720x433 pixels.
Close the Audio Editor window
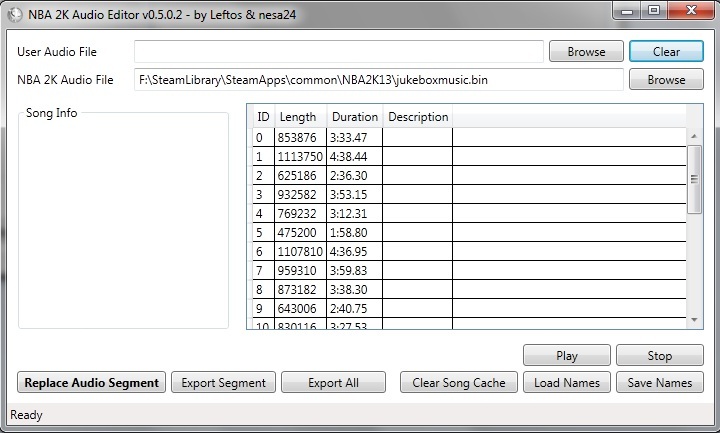(x=691, y=11)
